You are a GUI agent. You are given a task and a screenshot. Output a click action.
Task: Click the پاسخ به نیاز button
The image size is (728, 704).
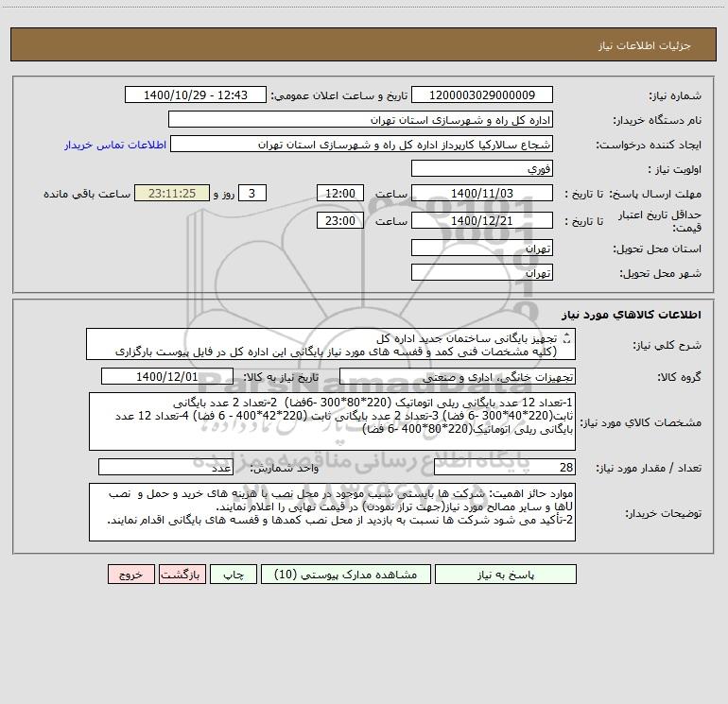click(x=506, y=575)
